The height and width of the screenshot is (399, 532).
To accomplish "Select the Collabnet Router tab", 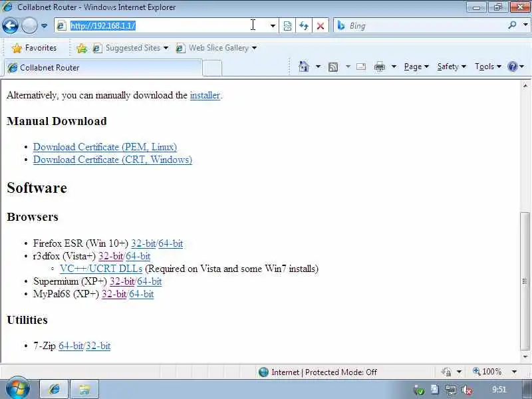I will click(103, 68).
